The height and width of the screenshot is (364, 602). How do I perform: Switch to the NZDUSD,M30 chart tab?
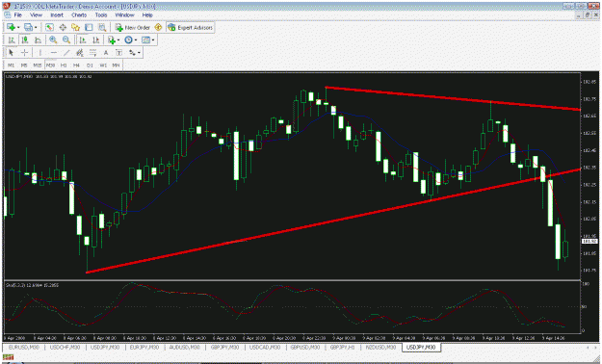pos(380,347)
